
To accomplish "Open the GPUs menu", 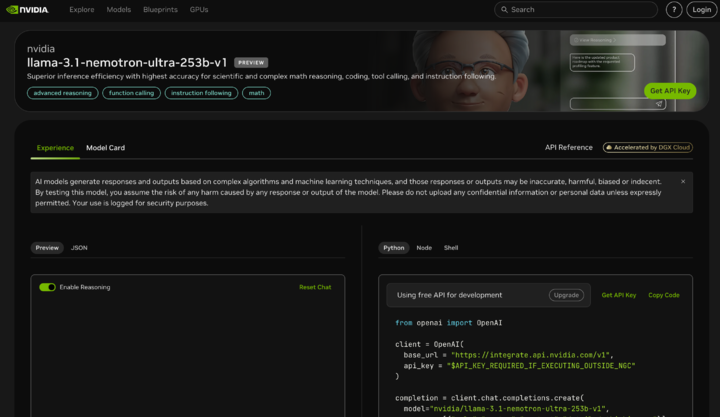I will tap(199, 10).
